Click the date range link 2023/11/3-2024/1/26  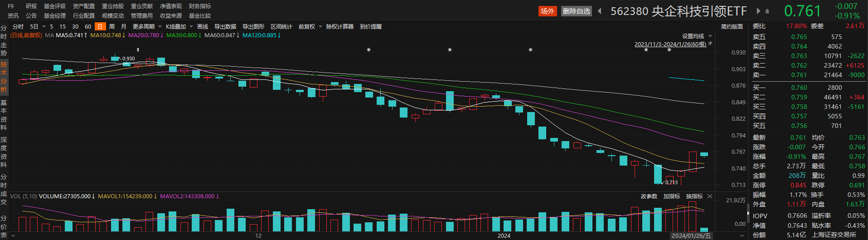tap(670, 44)
